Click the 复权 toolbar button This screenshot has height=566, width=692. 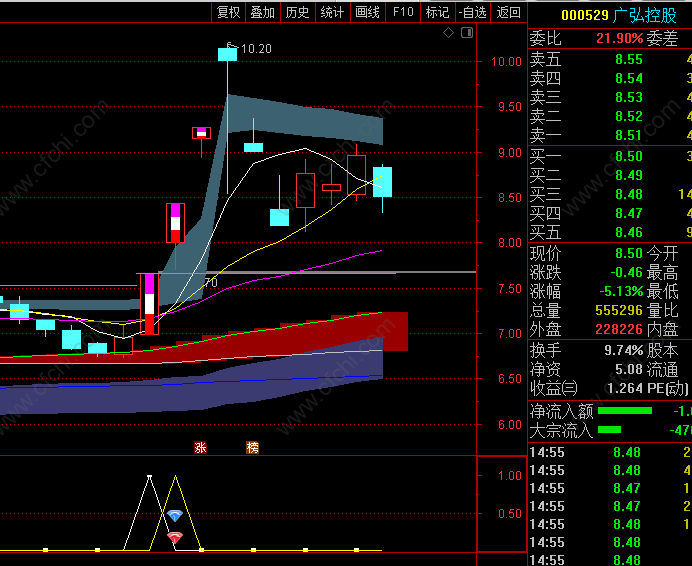tap(228, 12)
